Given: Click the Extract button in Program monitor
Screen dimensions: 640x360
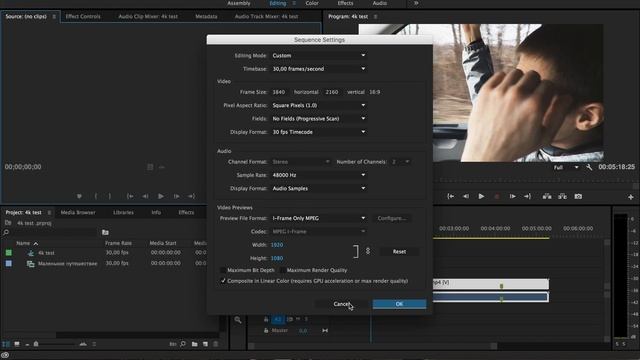Looking at the screenshot, I should coord(562,196).
